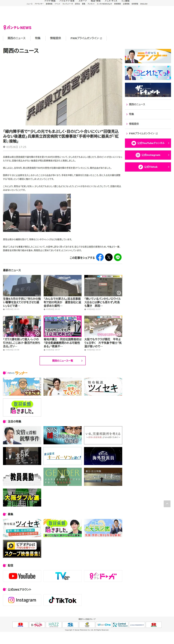Share the article on X
Viewport: 174px width, 644px height.
tap(109, 257)
